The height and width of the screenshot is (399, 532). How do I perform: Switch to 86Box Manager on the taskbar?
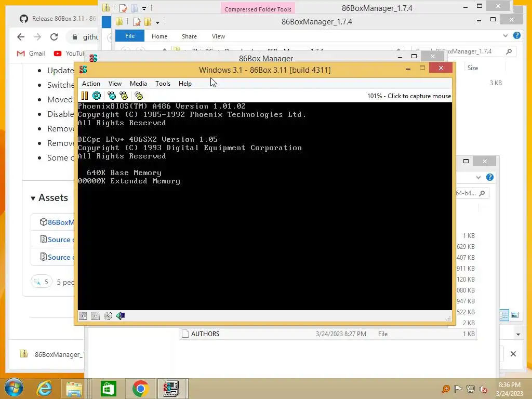pos(171,389)
